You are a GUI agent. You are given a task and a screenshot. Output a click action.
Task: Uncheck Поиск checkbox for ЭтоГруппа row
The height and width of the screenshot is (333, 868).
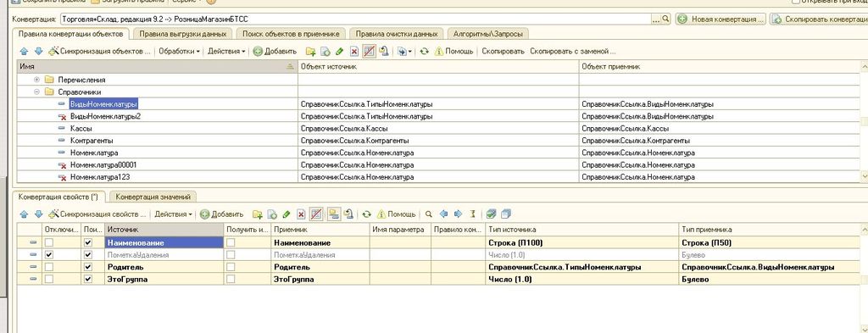(87, 280)
